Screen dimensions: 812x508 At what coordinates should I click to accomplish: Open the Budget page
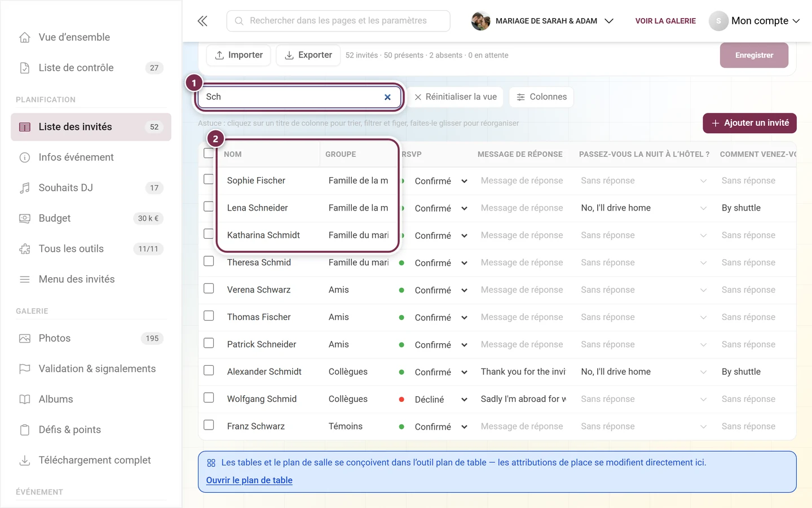pos(91,218)
